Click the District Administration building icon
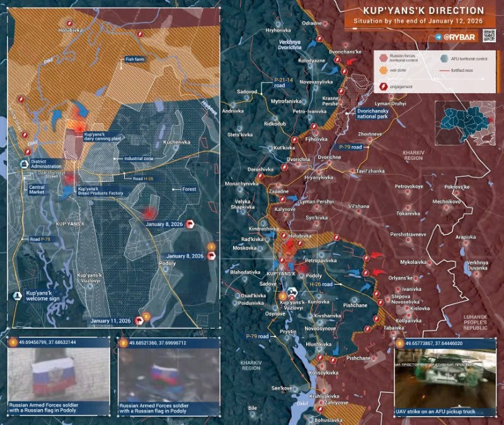This screenshot has width=504, height=425. click(24, 164)
